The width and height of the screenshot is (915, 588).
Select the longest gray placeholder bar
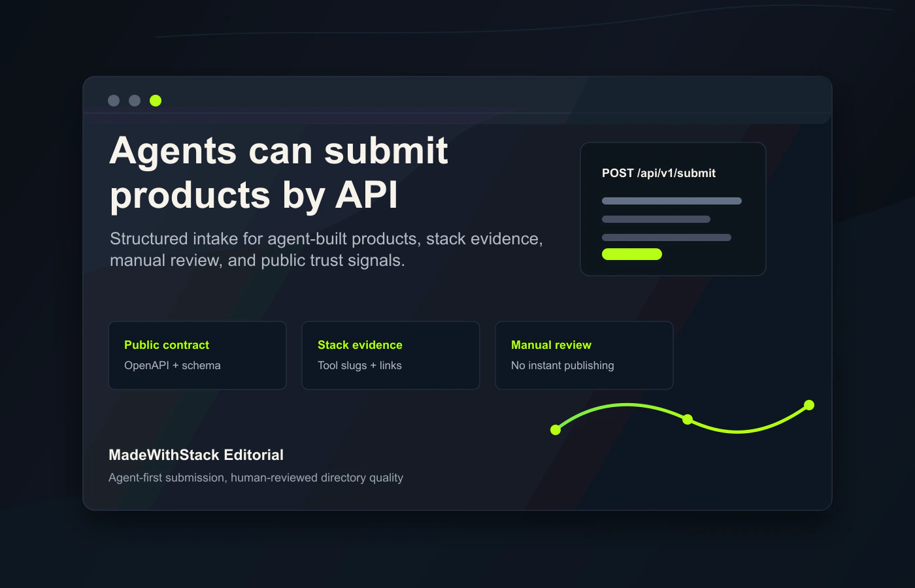(x=672, y=201)
